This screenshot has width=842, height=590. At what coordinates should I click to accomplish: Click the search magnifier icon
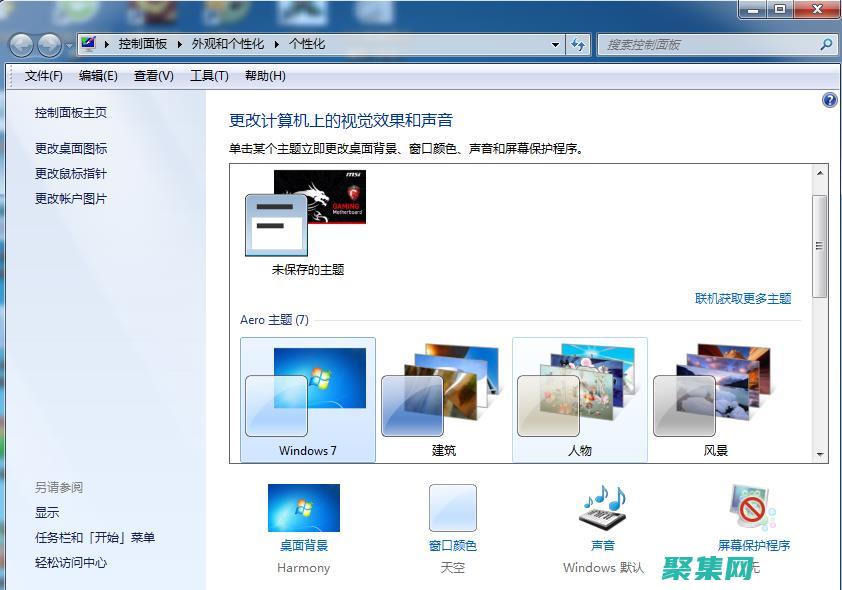point(826,44)
